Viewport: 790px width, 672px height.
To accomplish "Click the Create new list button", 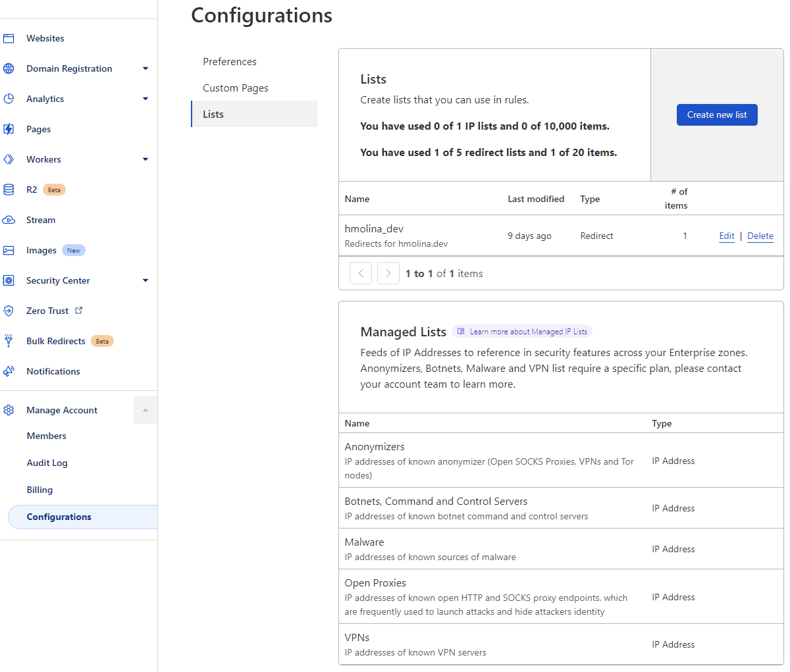I will [x=717, y=115].
